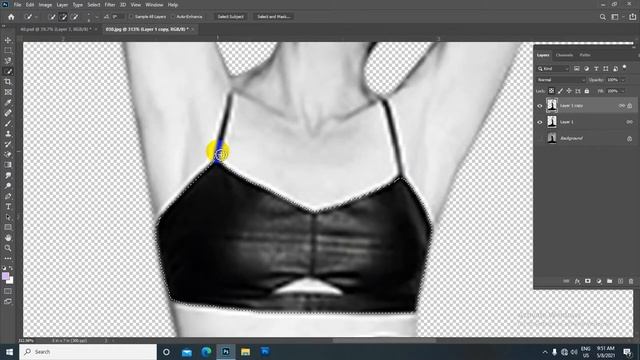Open blending mode Normal dropdown
The image size is (640, 360).
coord(561,80)
